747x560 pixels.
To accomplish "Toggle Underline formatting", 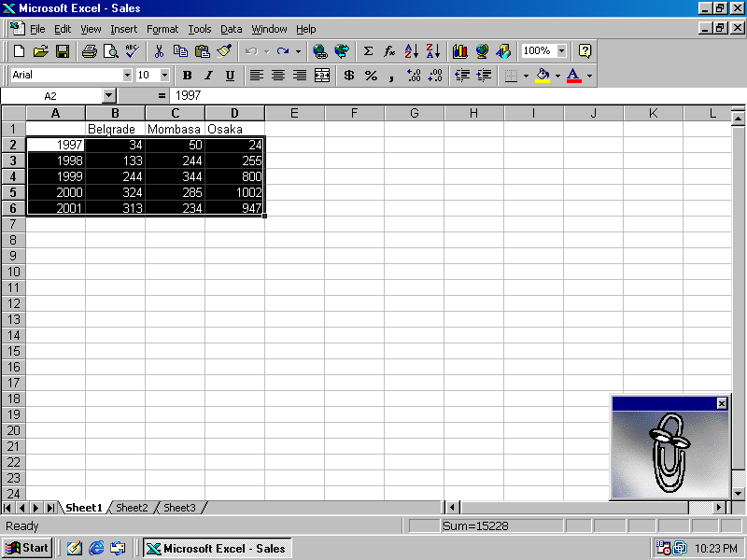I will [x=230, y=76].
